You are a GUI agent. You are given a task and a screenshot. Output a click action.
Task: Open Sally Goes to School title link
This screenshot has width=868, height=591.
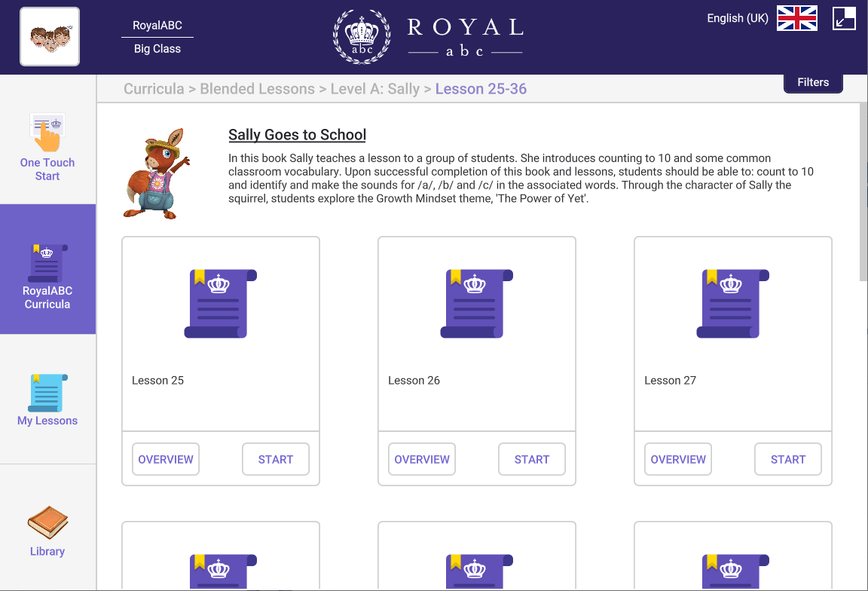pos(298,135)
